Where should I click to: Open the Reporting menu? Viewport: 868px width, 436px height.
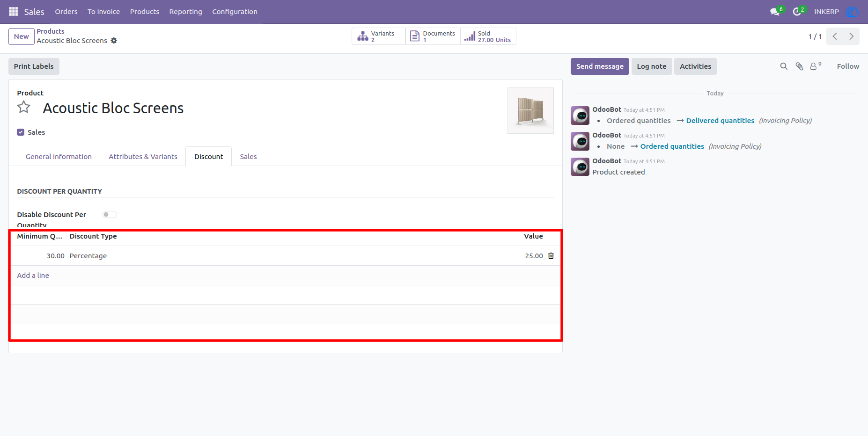pos(185,12)
